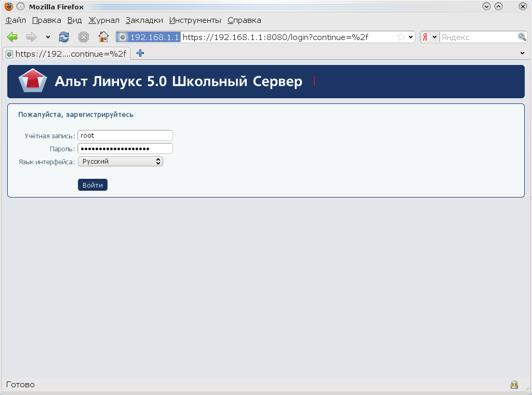This screenshot has height=395, width=532.
Task: Click the Войти login button
Action: (92, 185)
